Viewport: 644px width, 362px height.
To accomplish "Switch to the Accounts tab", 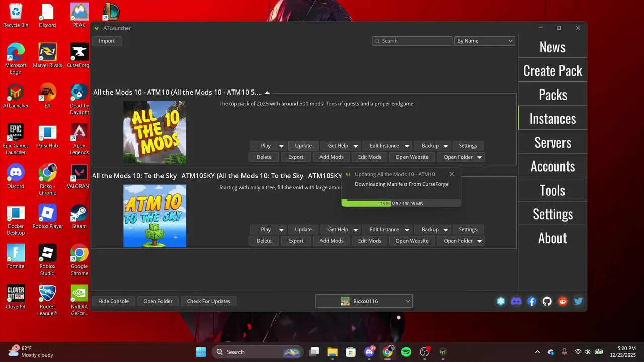I will tap(552, 166).
